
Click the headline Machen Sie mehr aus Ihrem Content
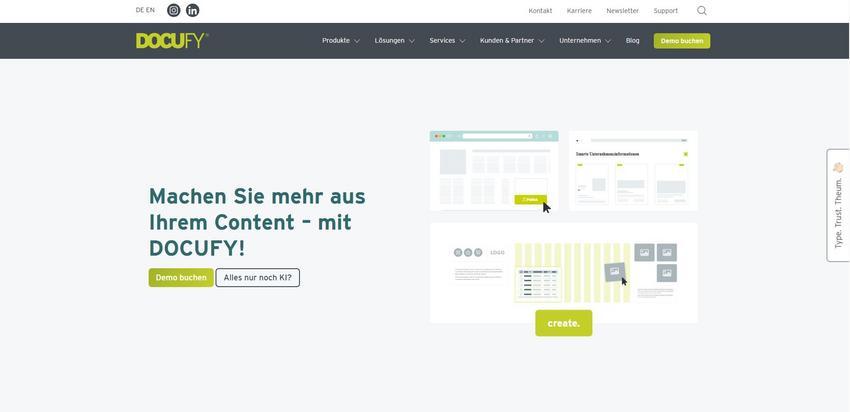click(257, 222)
